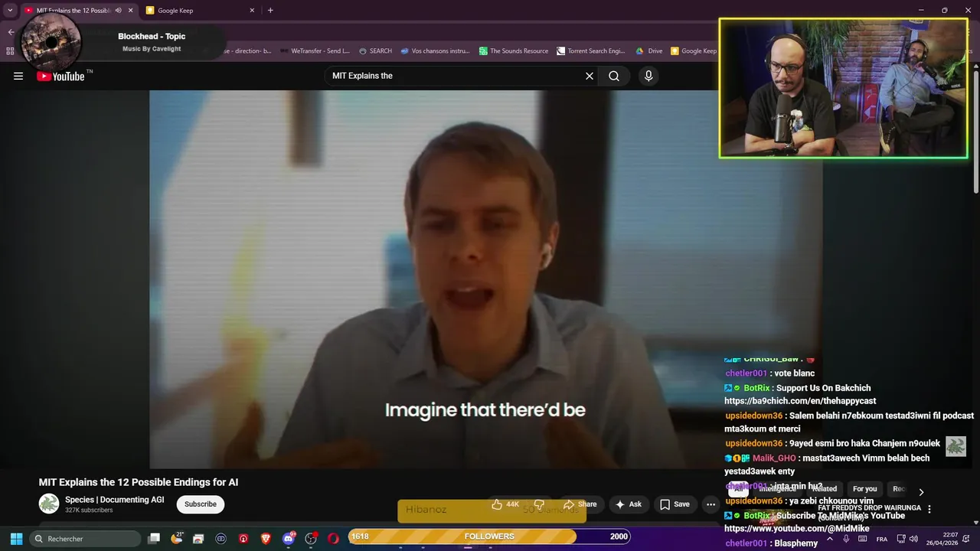
Task: Dislike the video with the thumbs-down
Action: [x=539, y=504]
